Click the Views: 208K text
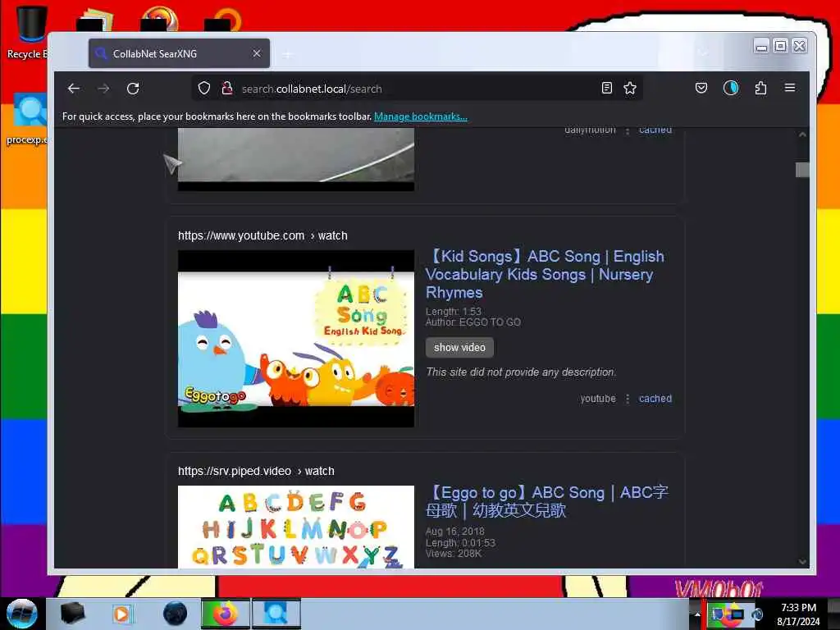The height and width of the screenshot is (630, 840). pyautogui.click(x=453, y=554)
